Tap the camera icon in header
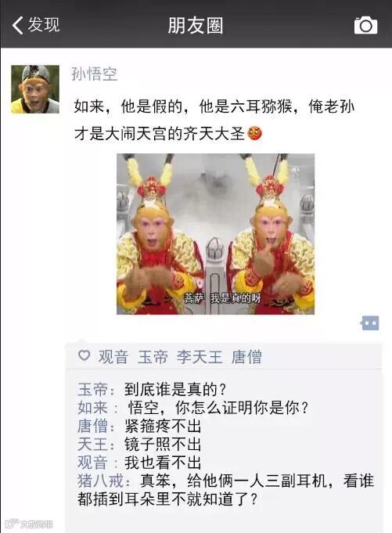Viewport: 392px width, 533px height. pos(365,25)
